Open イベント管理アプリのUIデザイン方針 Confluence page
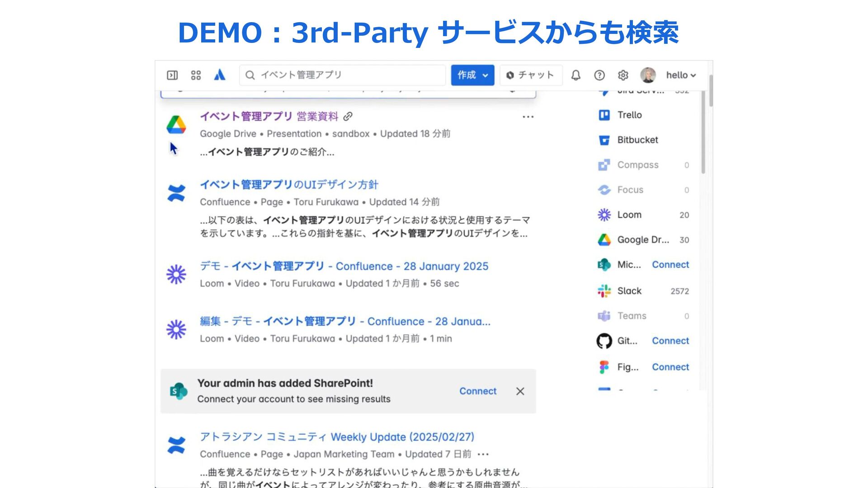This screenshot has height=488, width=868. 289,185
